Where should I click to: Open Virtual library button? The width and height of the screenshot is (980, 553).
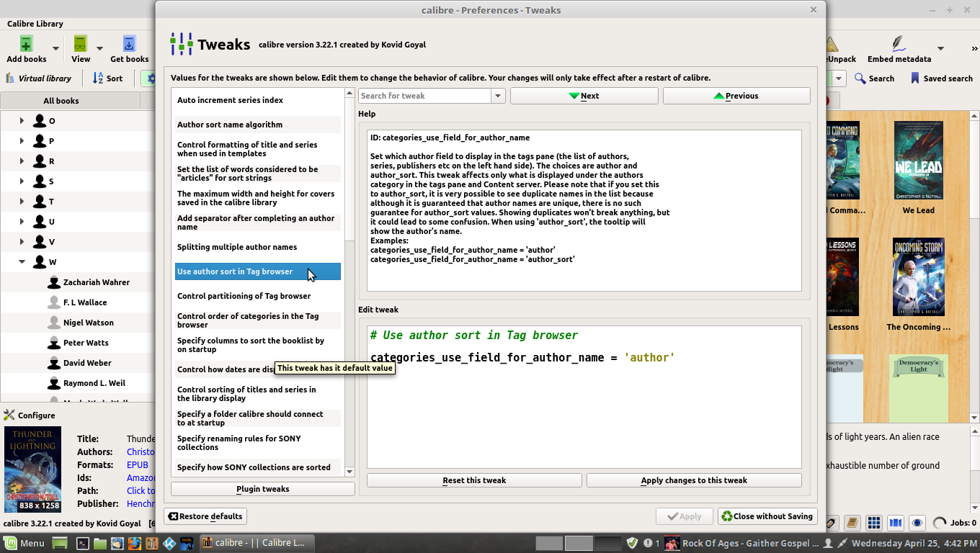(38, 78)
